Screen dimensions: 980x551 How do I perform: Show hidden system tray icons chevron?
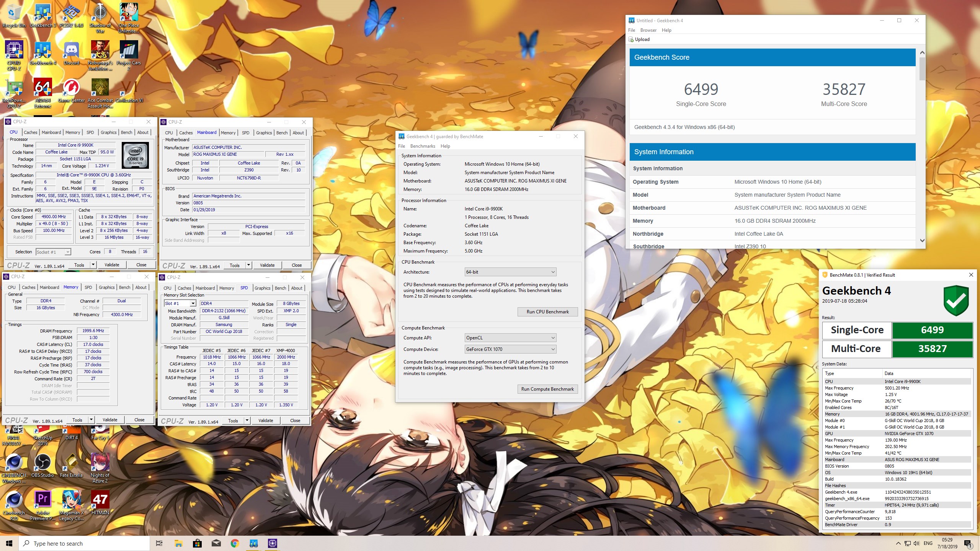898,543
